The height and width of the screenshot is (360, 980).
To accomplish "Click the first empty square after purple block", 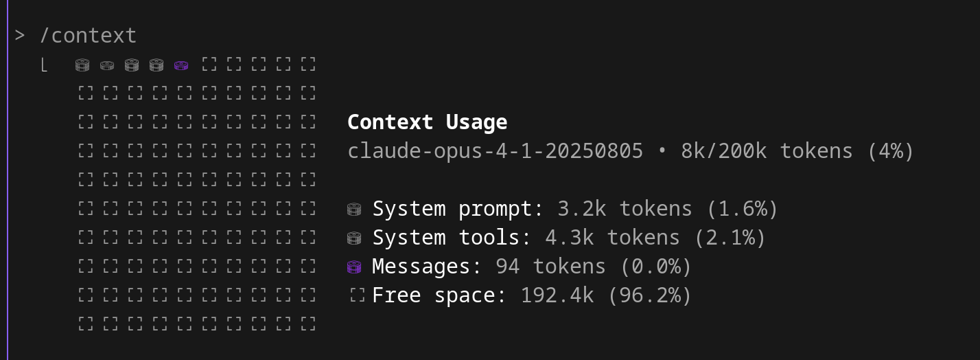I will [x=209, y=65].
